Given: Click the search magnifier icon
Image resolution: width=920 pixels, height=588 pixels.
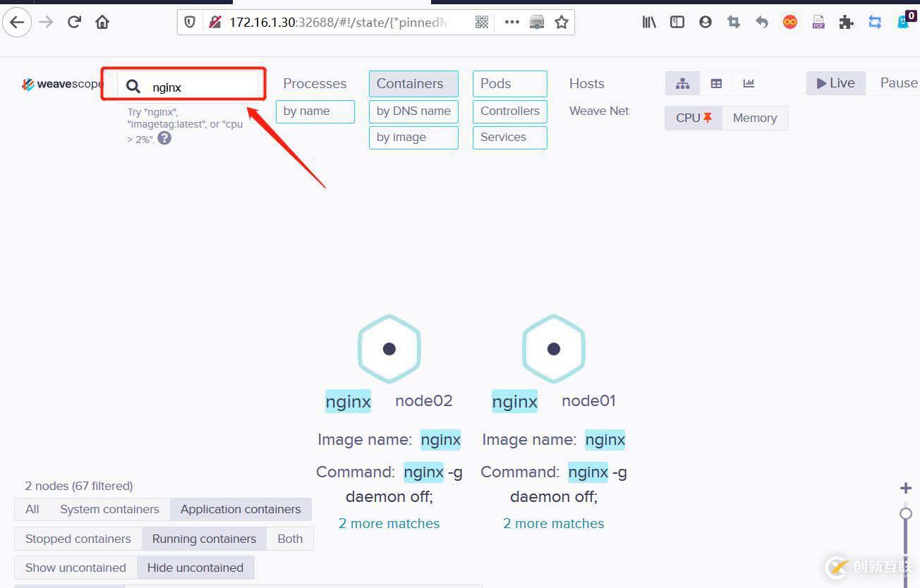Looking at the screenshot, I should 133,86.
